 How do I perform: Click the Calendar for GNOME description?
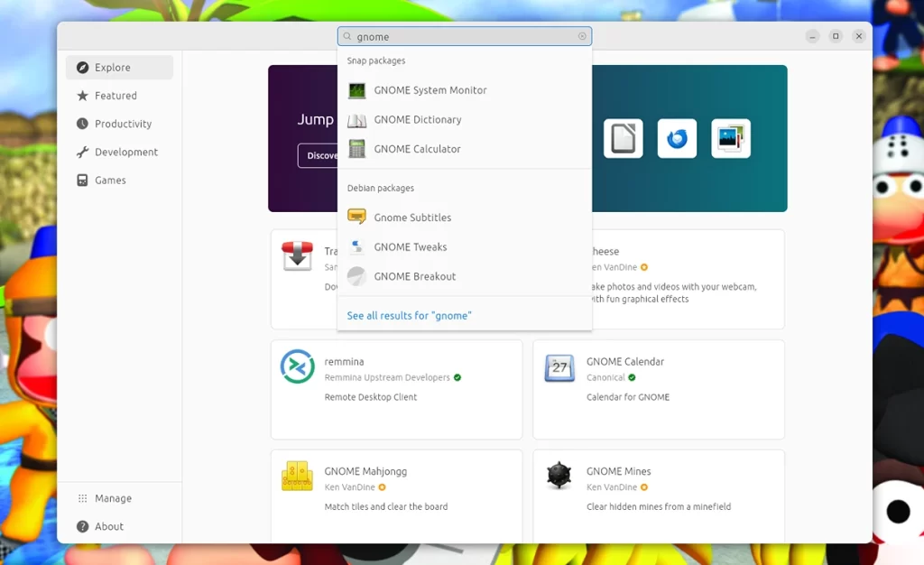tap(628, 397)
